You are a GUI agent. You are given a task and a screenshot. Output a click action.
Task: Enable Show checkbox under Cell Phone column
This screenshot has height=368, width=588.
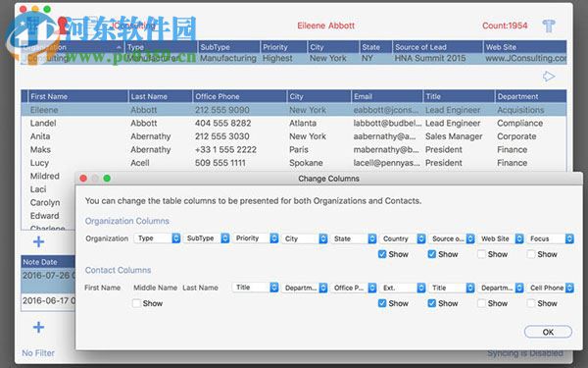(x=530, y=303)
